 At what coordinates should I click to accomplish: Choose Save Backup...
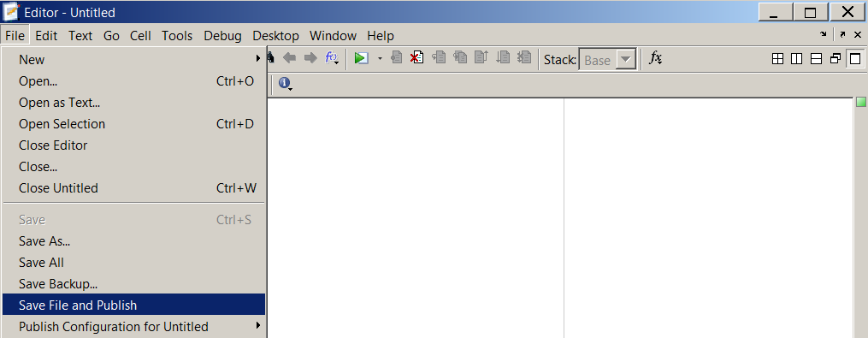(133, 284)
